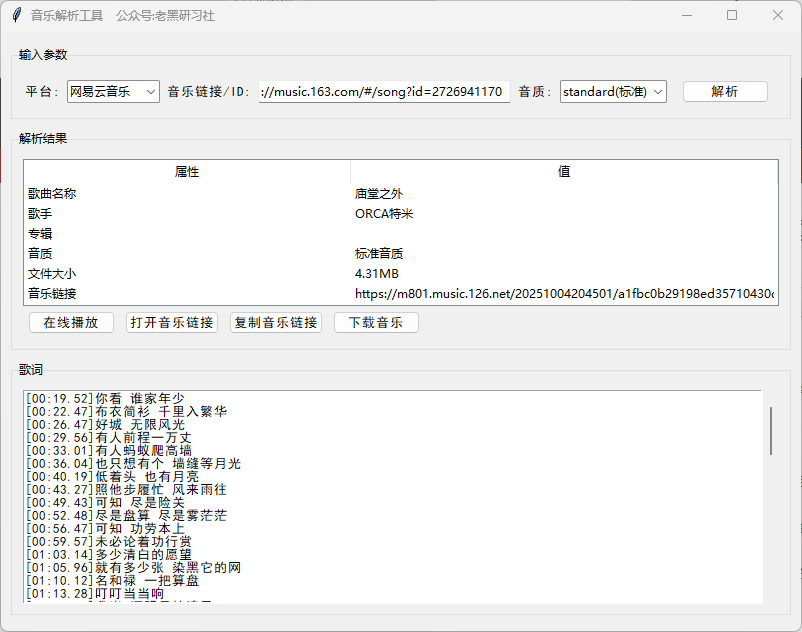Click the 在线播放 button
The image size is (802, 632).
pos(71,323)
